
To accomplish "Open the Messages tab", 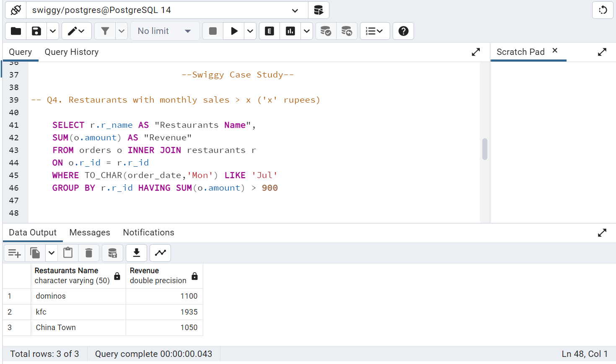I will pyautogui.click(x=90, y=232).
